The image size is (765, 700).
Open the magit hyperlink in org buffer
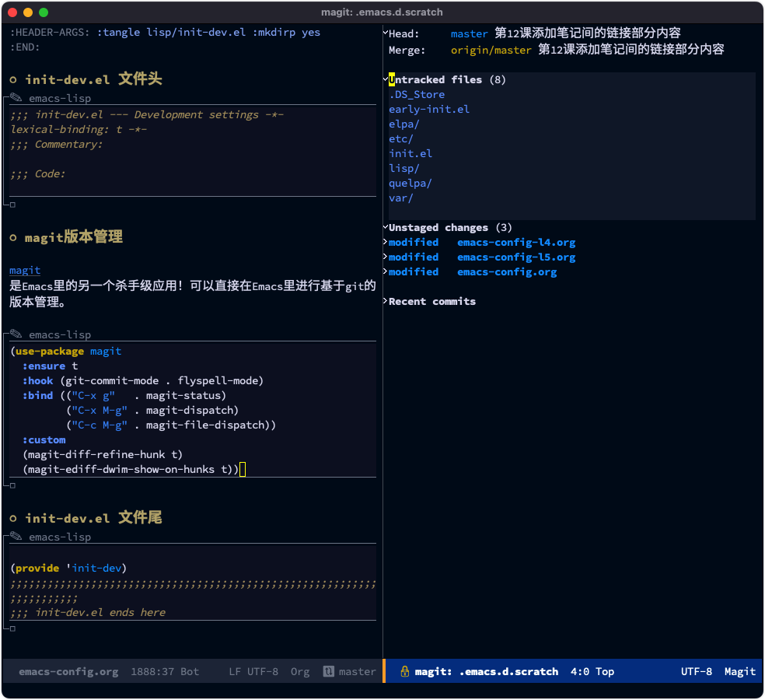25,270
